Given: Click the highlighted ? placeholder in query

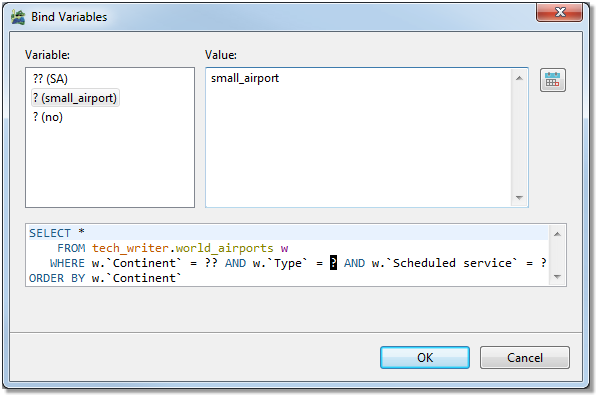Looking at the screenshot, I should [333, 263].
